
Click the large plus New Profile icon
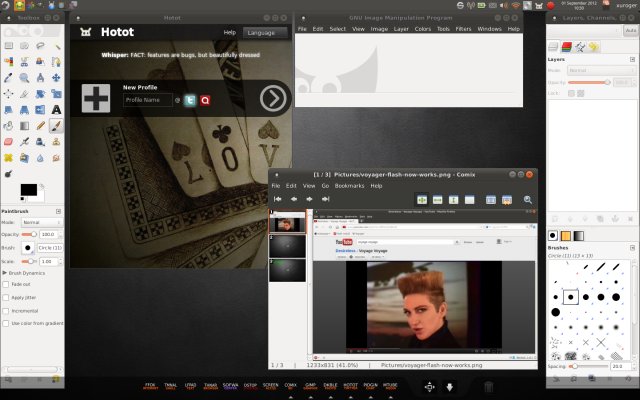tap(96, 98)
